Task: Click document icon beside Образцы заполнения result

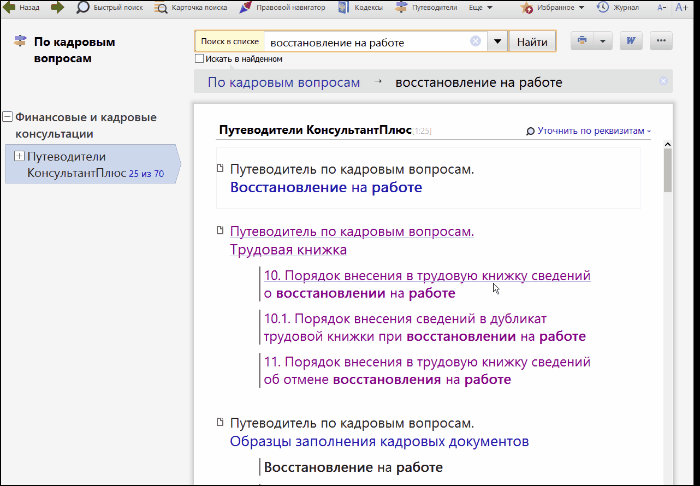Action: tap(220, 422)
